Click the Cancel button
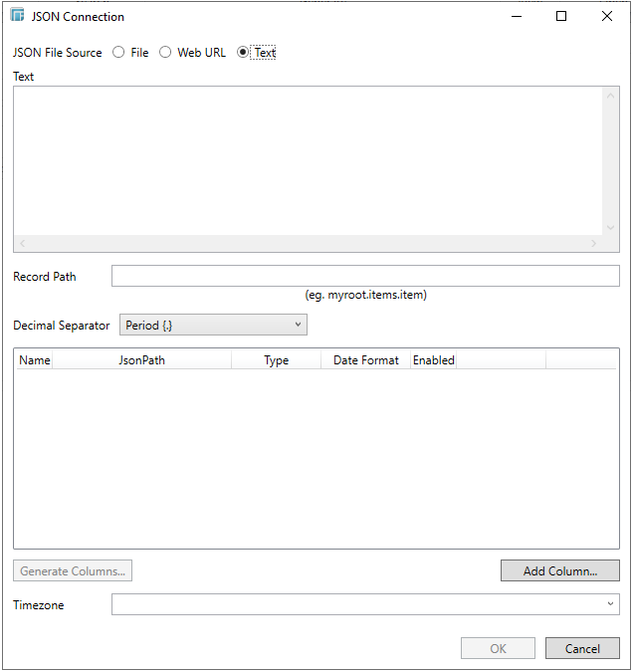The image size is (634, 672). click(x=582, y=649)
